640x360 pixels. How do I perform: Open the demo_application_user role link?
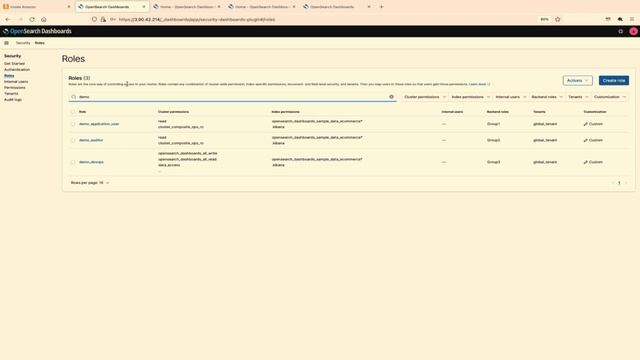[x=99, y=124]
